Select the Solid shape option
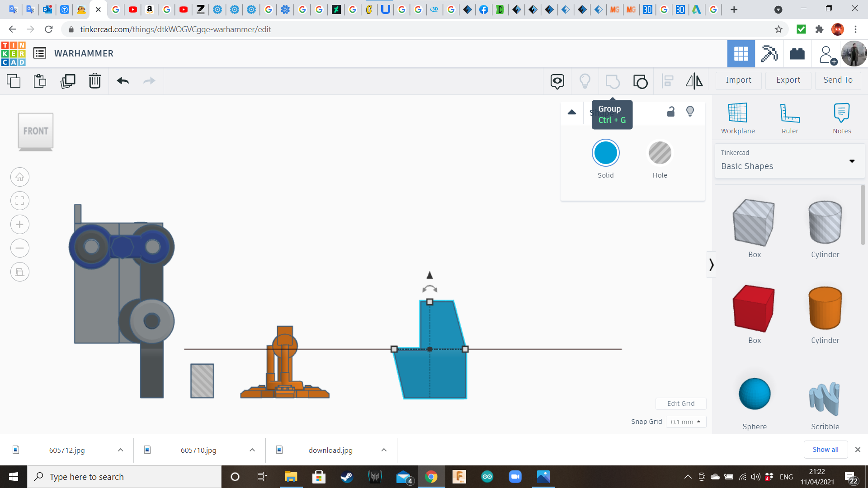Screen dimensions: 868x488 point(605,154)
